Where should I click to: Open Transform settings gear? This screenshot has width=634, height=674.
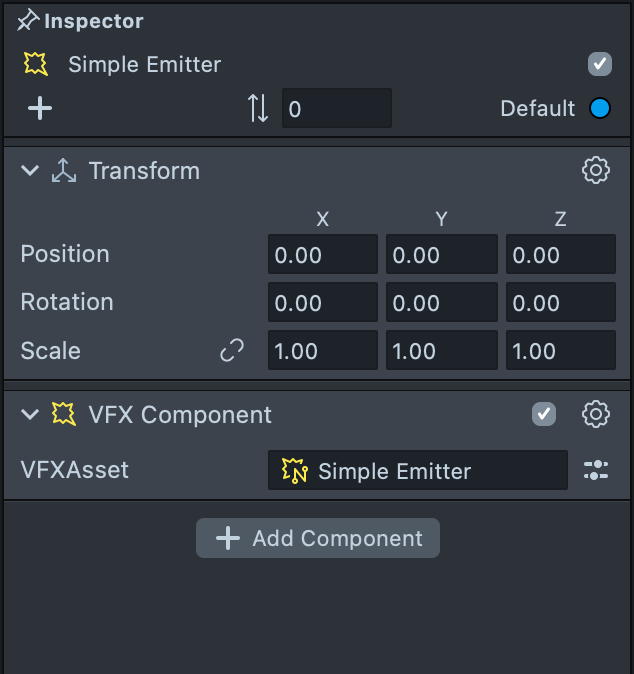[596, 171]
